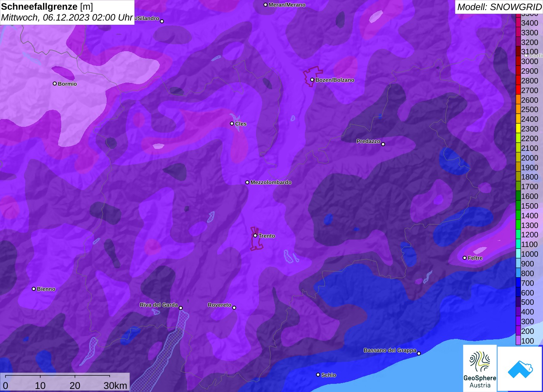Click the 2000 legend value label
The image size is (543, 392).
click(x=530, y=158)
